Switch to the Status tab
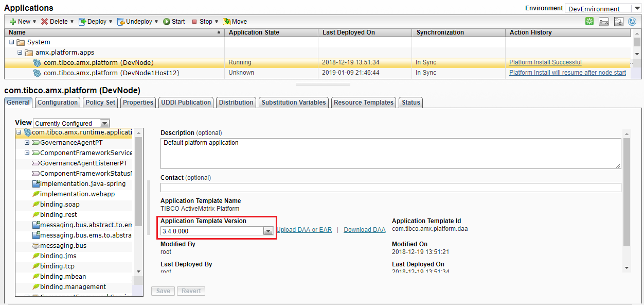Image resolution: width=644 pixels, height=305 pixels. (411, 103)
